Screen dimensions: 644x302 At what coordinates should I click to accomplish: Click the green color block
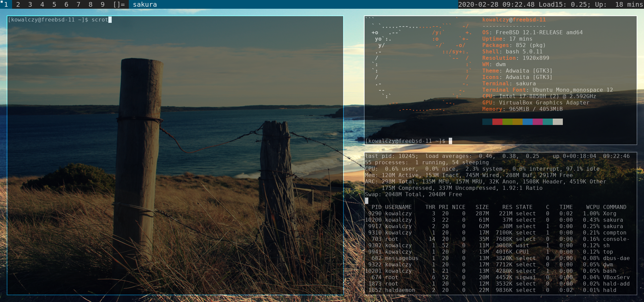507,122
